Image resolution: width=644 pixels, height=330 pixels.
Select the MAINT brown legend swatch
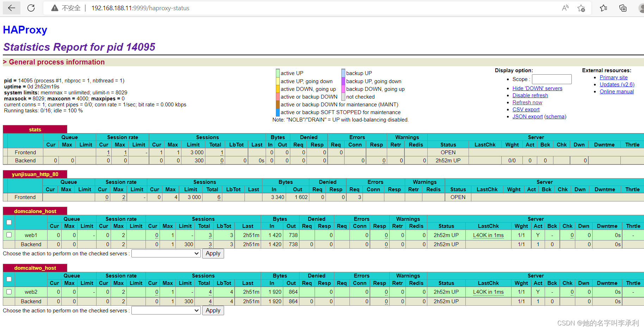[278, 104]
